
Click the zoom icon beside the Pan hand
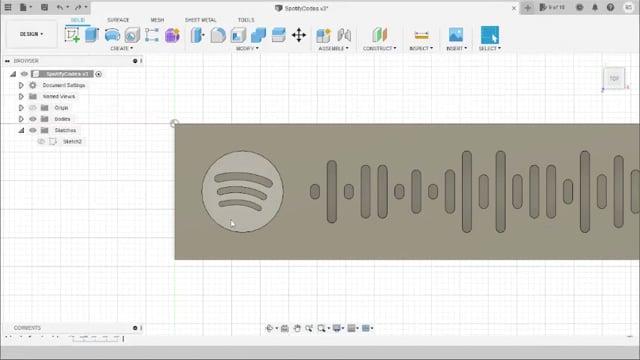tap(309, 328)
